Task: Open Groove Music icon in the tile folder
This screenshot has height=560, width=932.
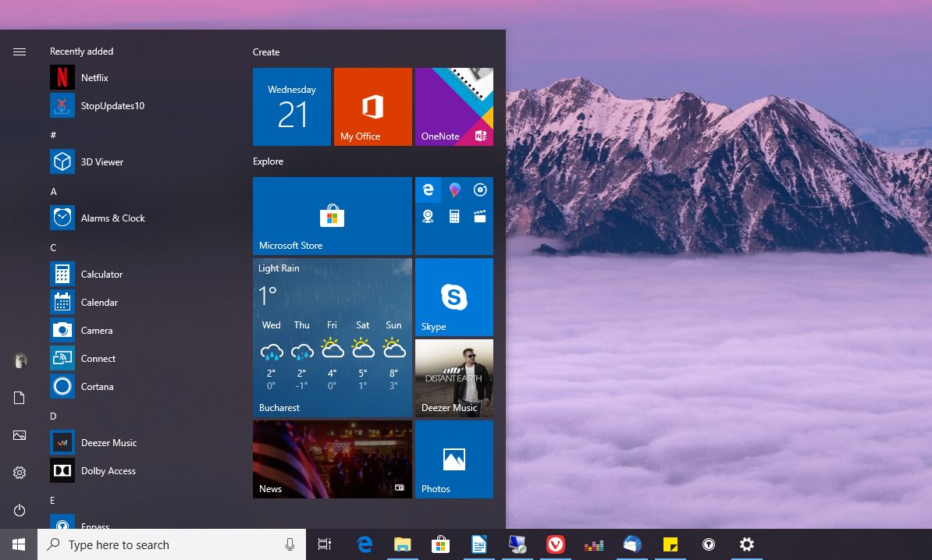Action: [480, 190]
